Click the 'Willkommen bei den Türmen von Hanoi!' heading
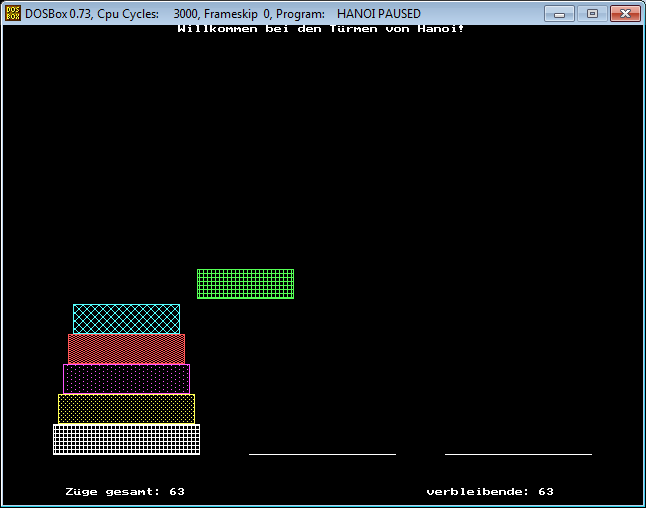Screen dimensions: 646x508 pos(320,29)
